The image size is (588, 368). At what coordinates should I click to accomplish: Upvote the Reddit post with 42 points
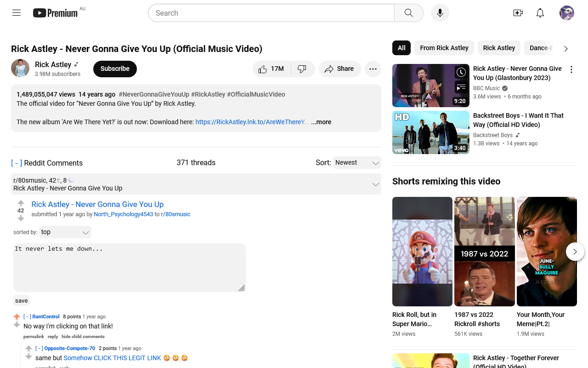tap(21, 203)
